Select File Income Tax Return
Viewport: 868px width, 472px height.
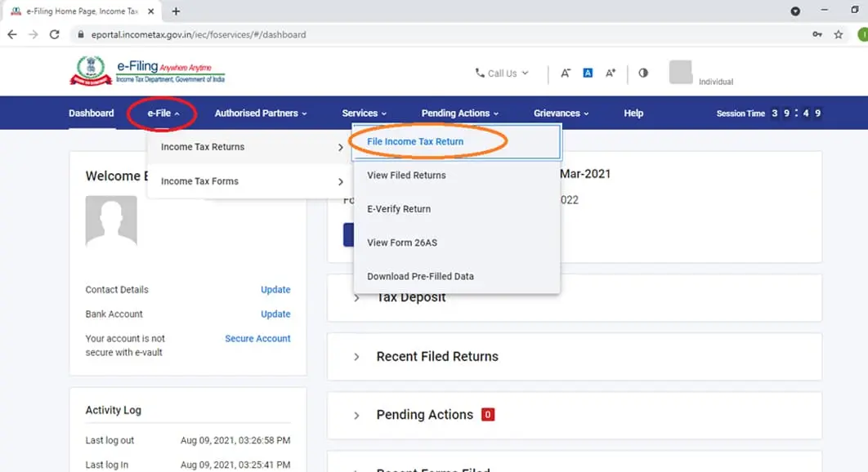pos(415,141)
